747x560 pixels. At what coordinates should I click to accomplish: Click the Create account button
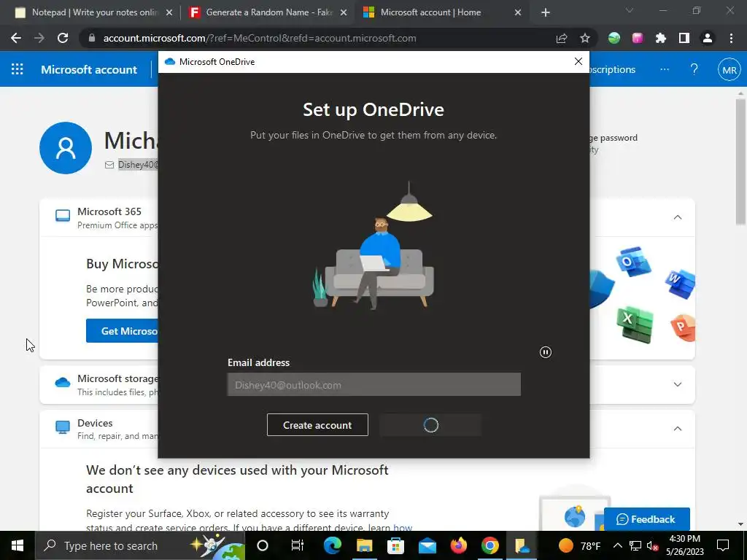(x=317, y=425)
